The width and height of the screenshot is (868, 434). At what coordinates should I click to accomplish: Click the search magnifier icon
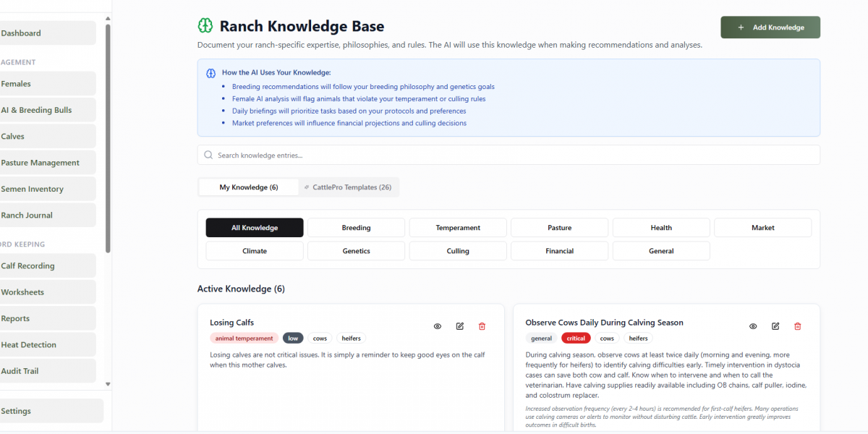(x=209, y=155)
